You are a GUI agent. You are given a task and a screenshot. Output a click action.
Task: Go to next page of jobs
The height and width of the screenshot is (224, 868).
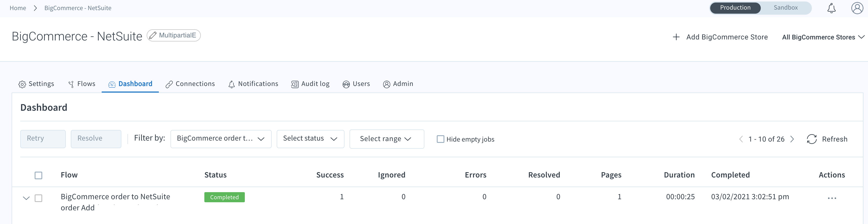tap(792, 139)
